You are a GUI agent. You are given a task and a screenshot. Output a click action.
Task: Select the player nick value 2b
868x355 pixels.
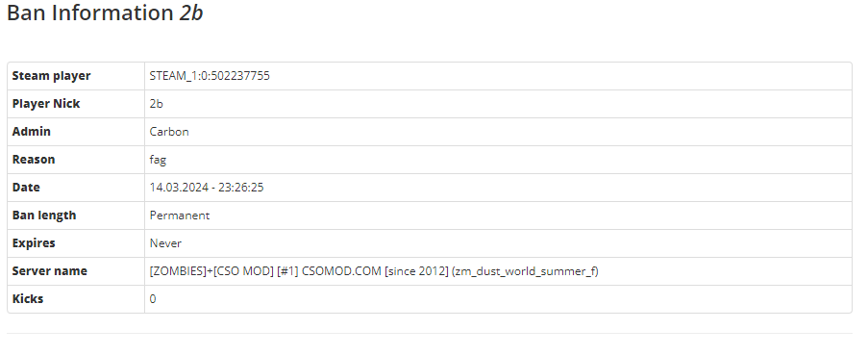pyautogui.click(x=156, y=104)
